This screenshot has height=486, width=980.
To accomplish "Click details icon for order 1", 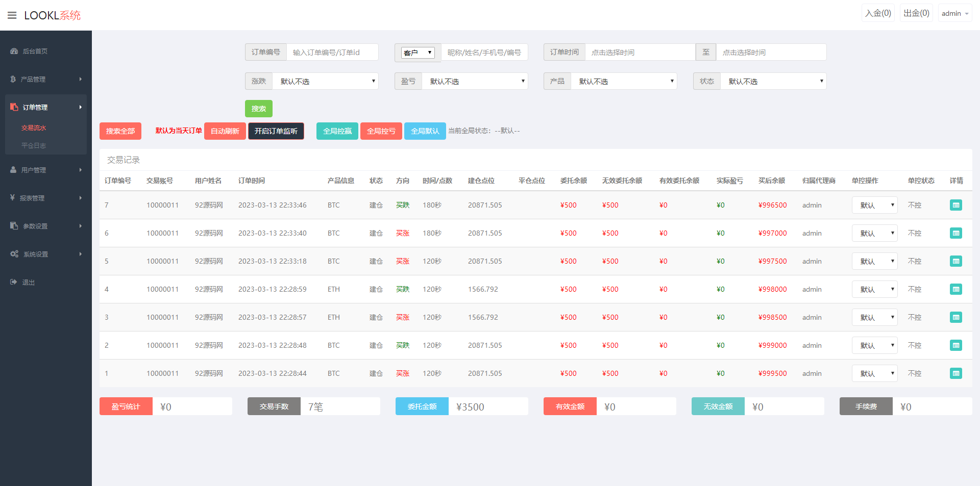I will click(x=955, y=373).
